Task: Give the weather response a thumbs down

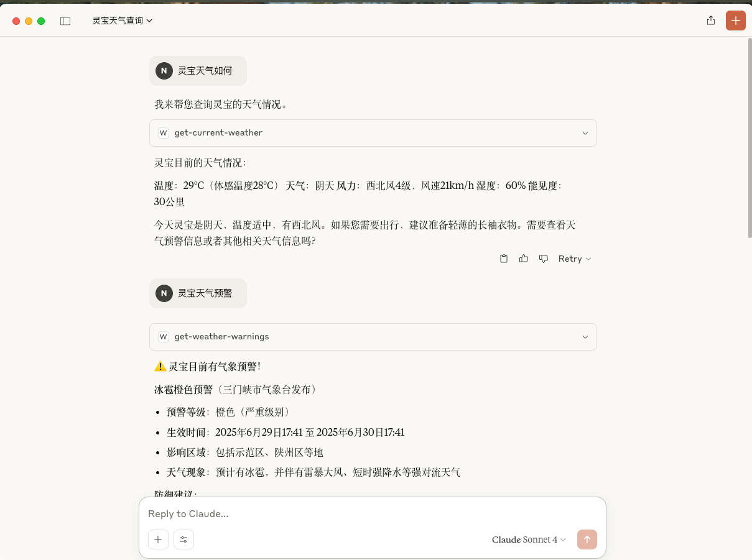Action: coord(544,259)
